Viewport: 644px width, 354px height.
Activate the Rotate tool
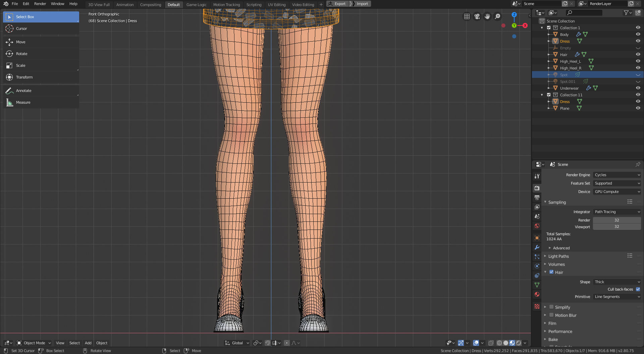click(41, 54)
